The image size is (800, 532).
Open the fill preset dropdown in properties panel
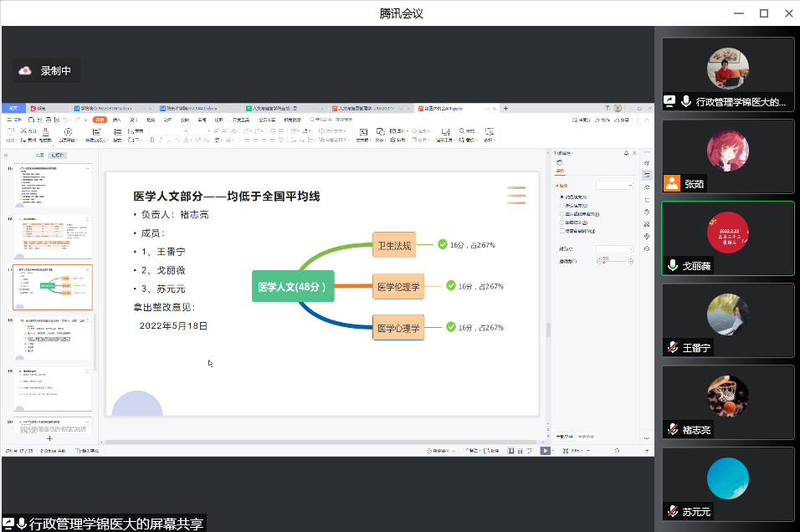pyautogui.click(x=614, y=185)
